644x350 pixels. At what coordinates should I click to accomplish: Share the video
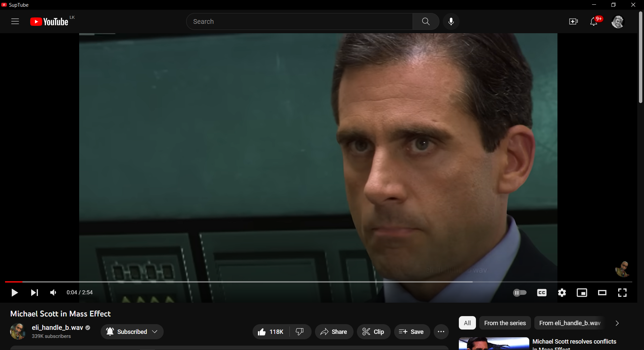click(x=334, y=332)
